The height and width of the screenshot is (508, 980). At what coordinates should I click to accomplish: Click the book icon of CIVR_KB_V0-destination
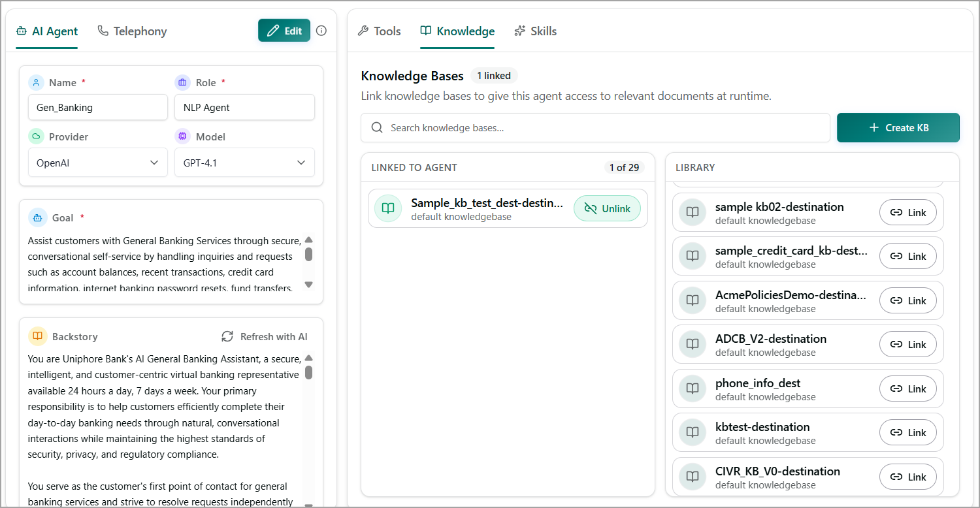pos(693,477)
